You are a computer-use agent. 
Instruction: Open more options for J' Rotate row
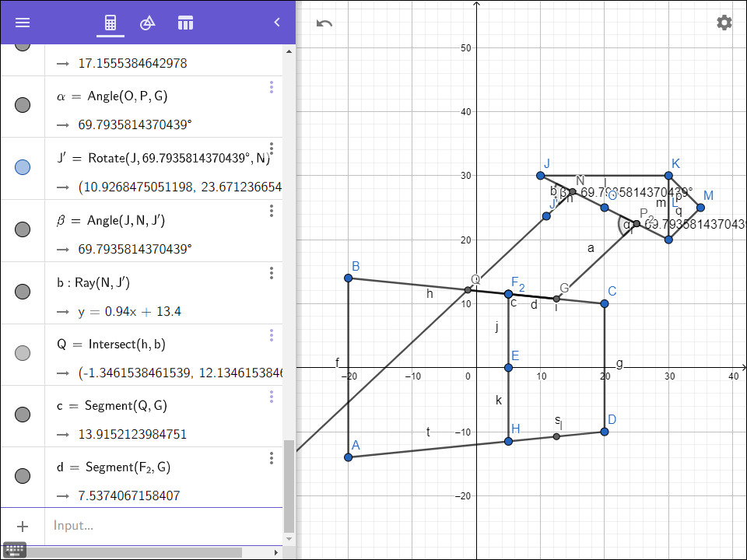pos(272,149)
